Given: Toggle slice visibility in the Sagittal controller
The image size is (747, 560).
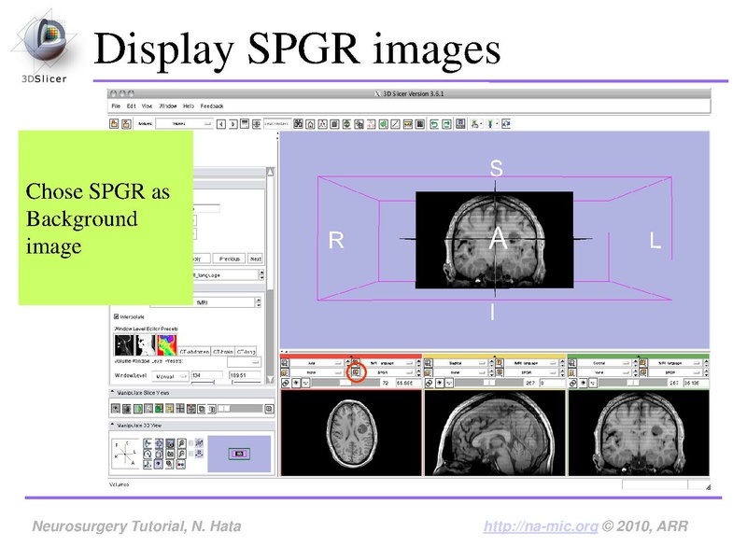Looking at the screenshot, I should tap(439, 383).
